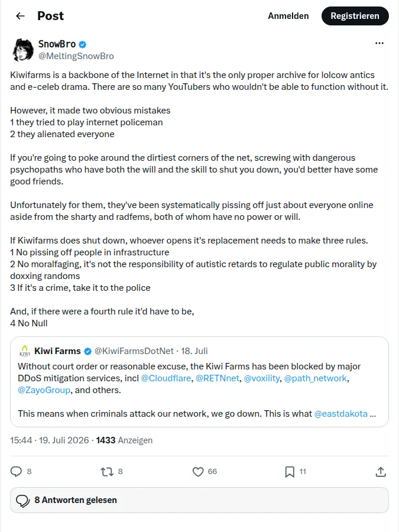Click the SnowBro verified badge icon
Screen dimensions: 399x532
[x=82, y=44]
